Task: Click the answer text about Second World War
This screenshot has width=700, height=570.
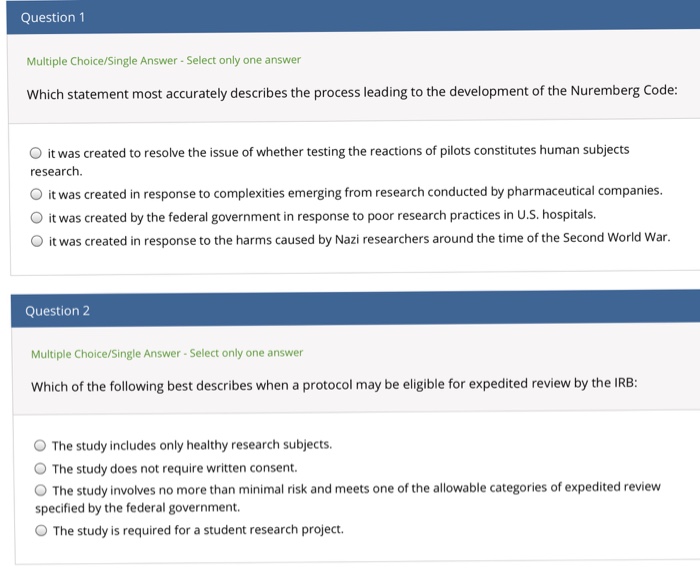Action: coord(359,239)
